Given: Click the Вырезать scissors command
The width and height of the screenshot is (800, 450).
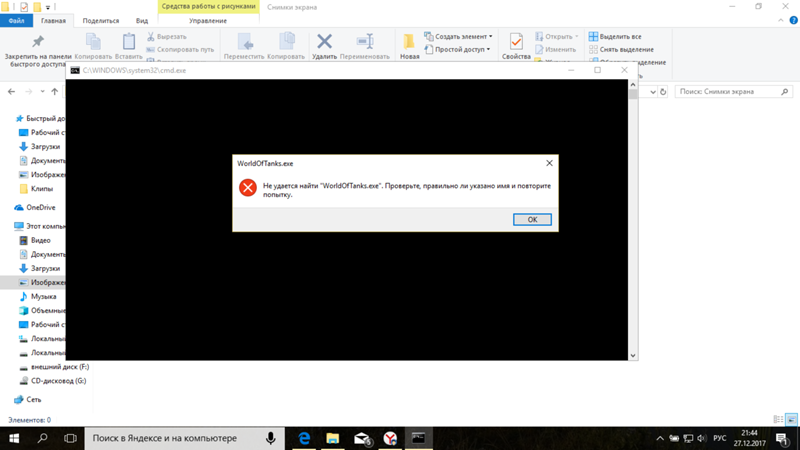Looking at the screenshot, I should click(166, 37).
